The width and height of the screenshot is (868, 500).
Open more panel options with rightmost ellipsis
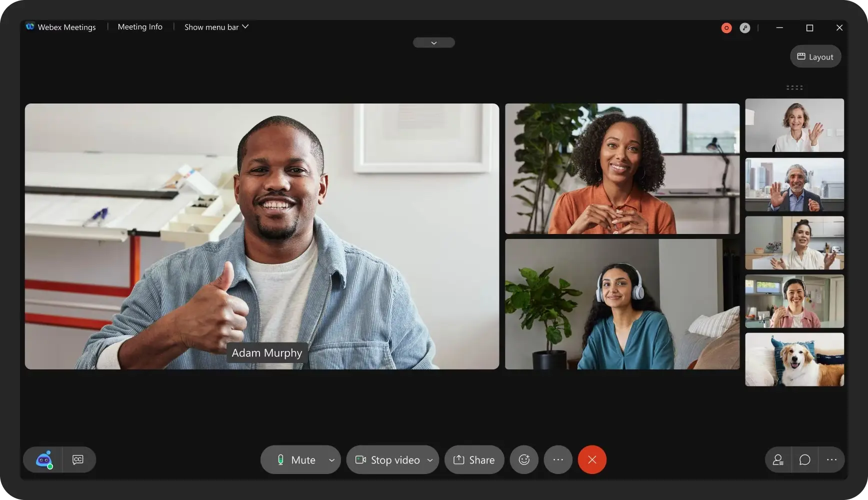click(x=831, y=459)
